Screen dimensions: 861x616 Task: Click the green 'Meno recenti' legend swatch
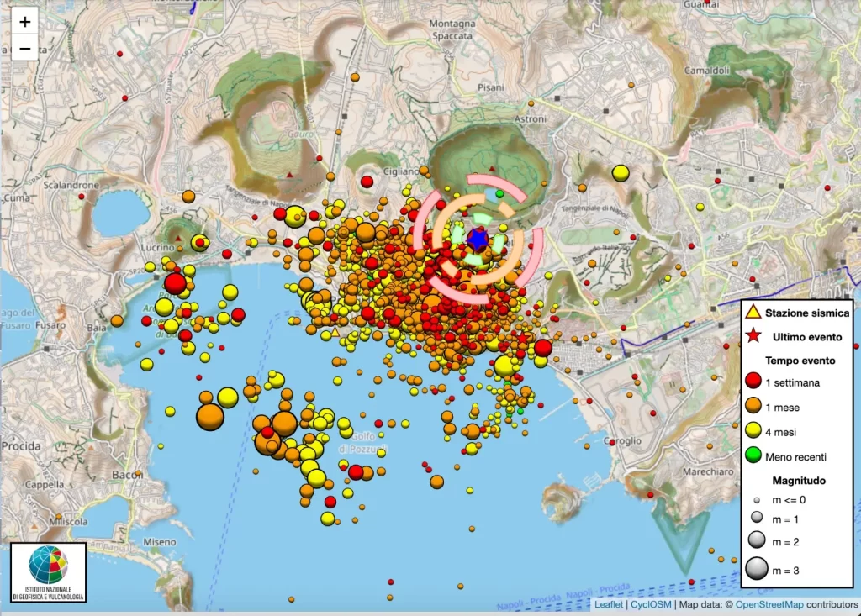pyautogui.click(x=753, y=455)
